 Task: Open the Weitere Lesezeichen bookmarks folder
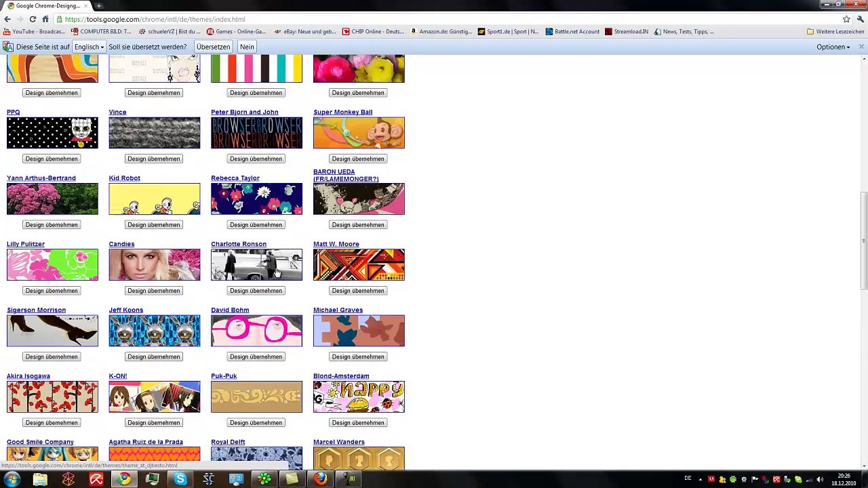(835, 31)
